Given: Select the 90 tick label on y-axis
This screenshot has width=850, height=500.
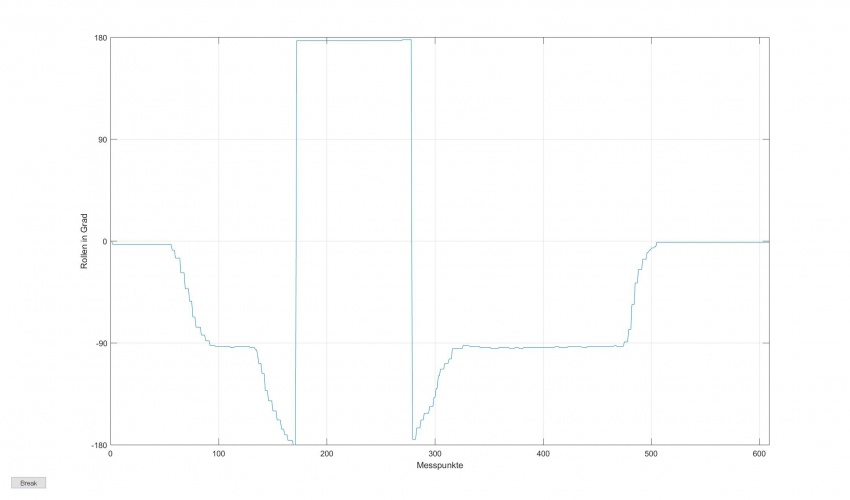Looking at the screenshot, I should 103,139.
